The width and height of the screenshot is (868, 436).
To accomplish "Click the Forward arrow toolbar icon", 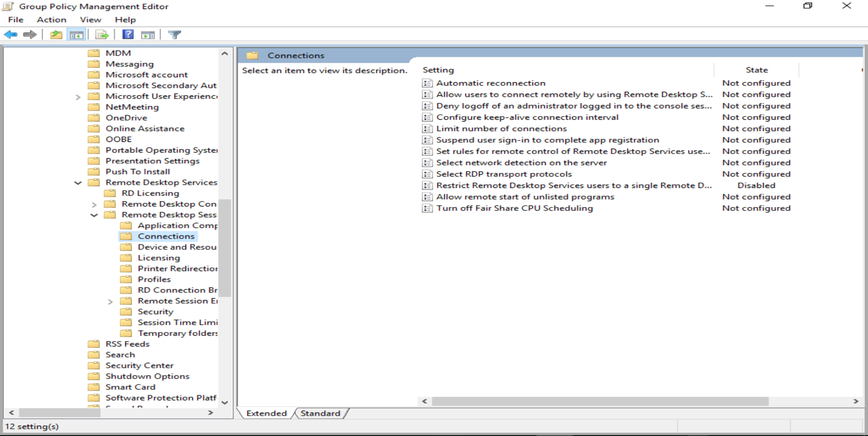I will (30, 34).
